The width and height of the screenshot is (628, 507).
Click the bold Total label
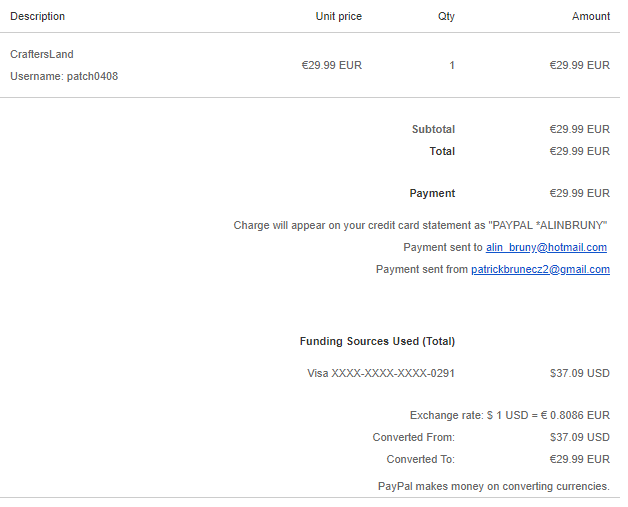(442, 151)
